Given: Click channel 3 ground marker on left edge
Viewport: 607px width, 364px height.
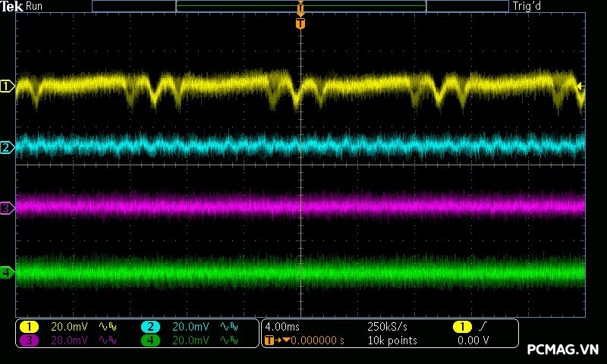Looking at the screenshot, I should pyautogui.click(x=7, y=207).
